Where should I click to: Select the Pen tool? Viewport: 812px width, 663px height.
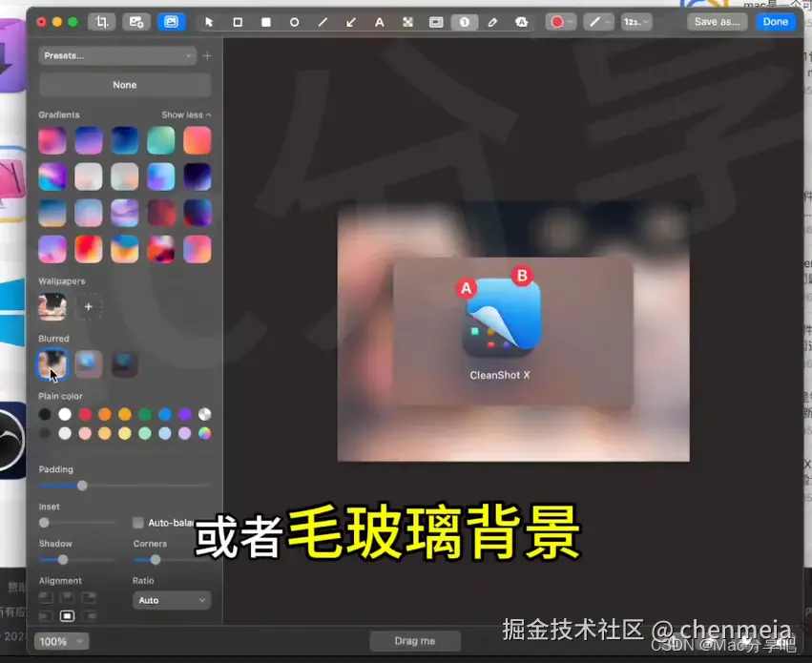pyautogui.click(x=492, y=21)
